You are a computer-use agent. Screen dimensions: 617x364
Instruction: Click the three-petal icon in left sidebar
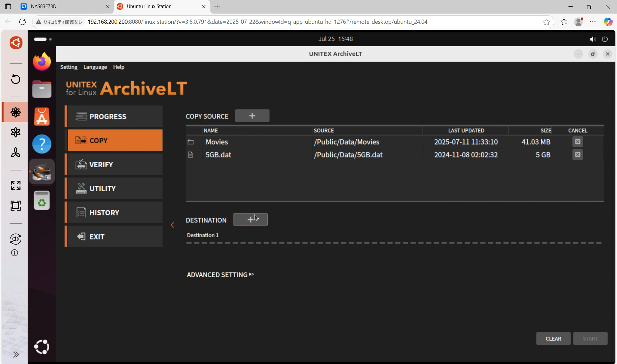pyautogui.click(x=15, y=152)
